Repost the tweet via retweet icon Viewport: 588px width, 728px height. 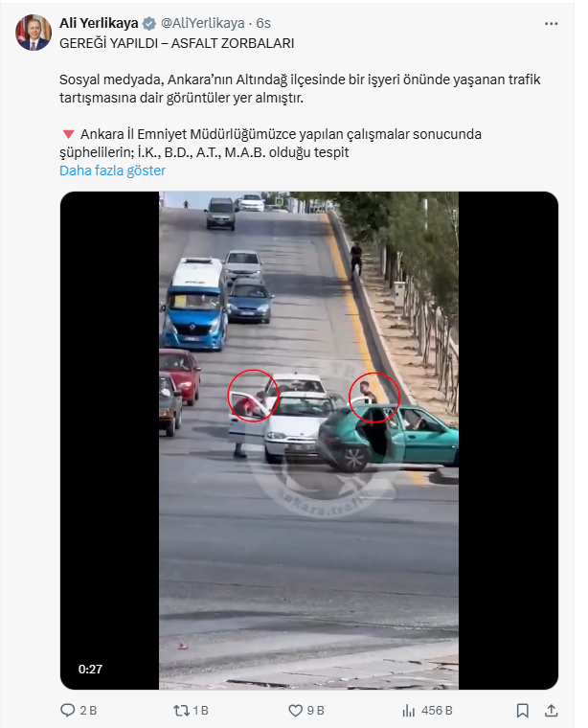click(x=181, y=711)
